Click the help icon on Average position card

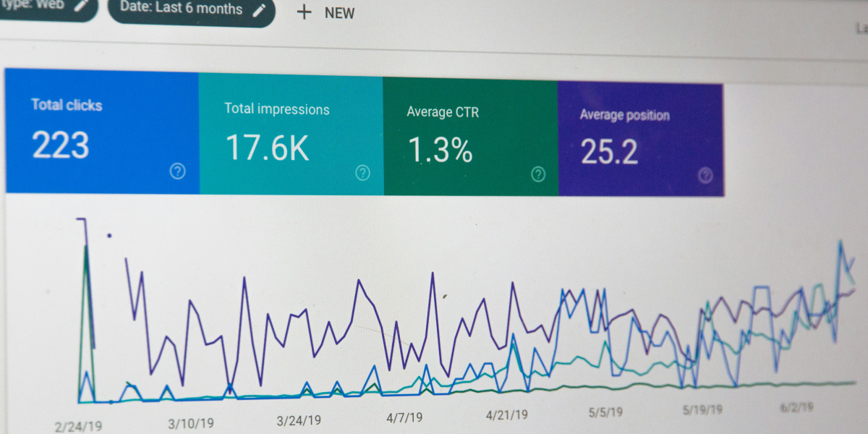pos(705,175)
